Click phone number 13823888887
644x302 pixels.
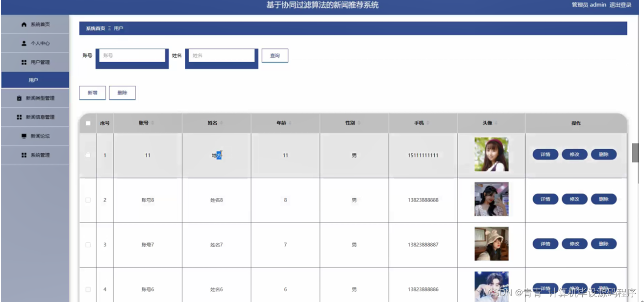click(x=423, y=245)
